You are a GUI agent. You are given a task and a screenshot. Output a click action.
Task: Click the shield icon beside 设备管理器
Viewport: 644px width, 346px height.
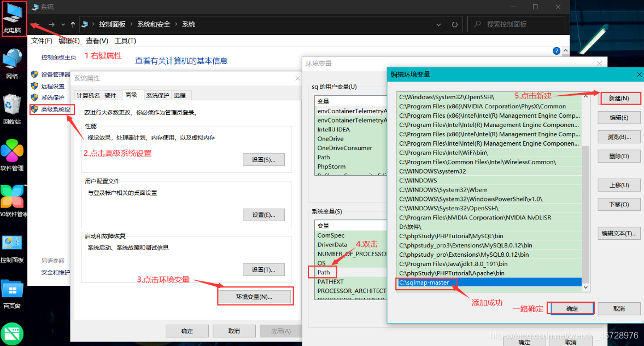click(x=34, y=74)
